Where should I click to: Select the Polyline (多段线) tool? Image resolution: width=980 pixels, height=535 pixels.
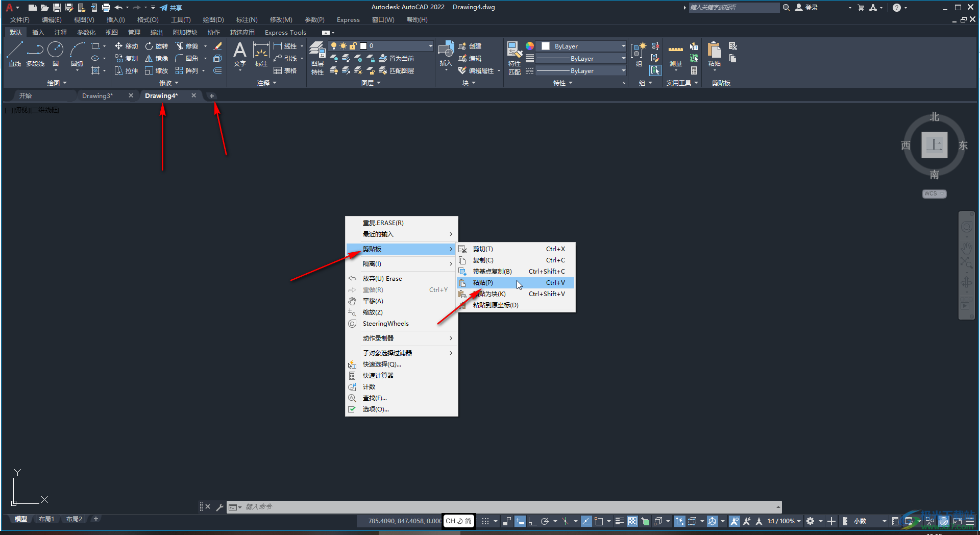pyautogui.click(x=35, y=54)
